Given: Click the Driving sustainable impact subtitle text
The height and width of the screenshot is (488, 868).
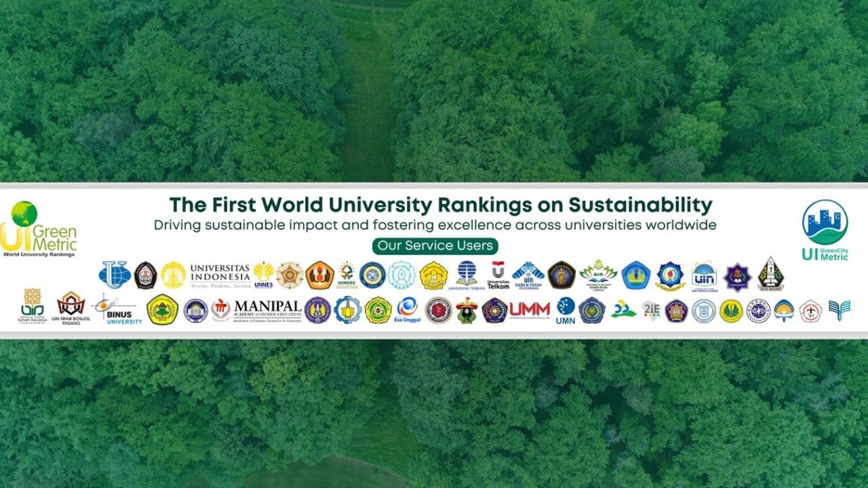Looking at the screenshot, I should 435,224.
